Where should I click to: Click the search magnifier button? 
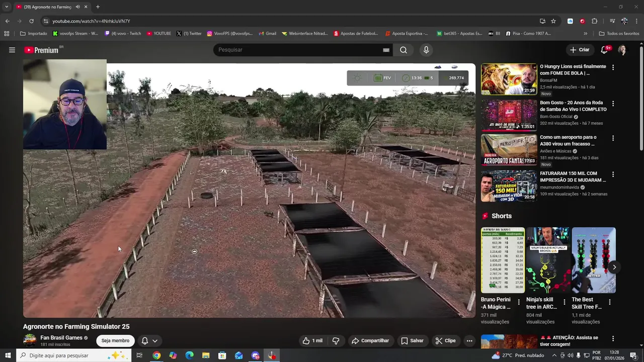(404, 50)
